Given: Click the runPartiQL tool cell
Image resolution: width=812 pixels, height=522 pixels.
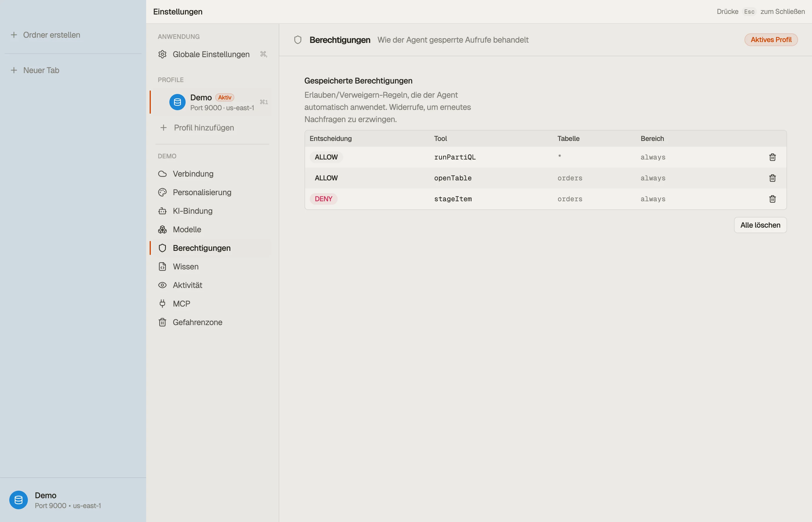Looking at the screenshot, I should [455, 157].
